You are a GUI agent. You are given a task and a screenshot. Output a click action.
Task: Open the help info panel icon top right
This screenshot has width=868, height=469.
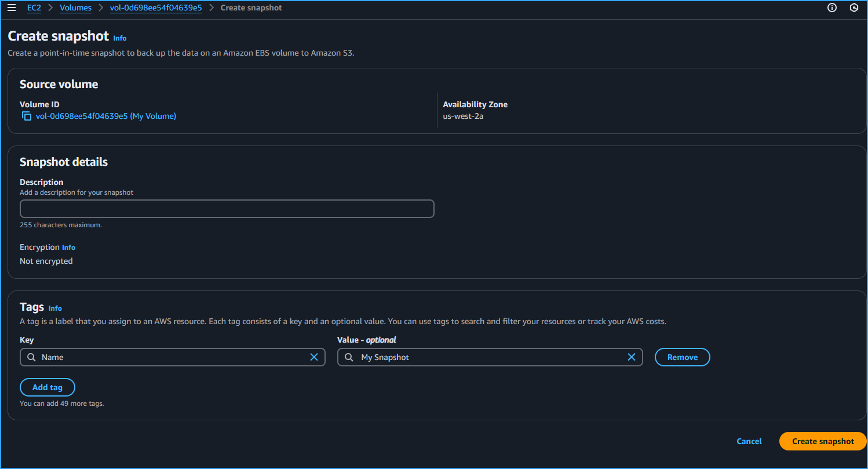tap(831, 8)
